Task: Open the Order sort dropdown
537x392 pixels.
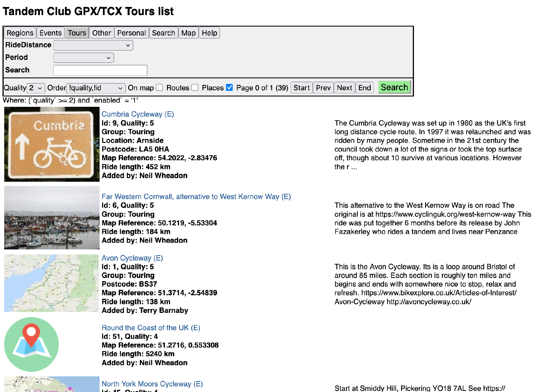Action: coord(96,88)
